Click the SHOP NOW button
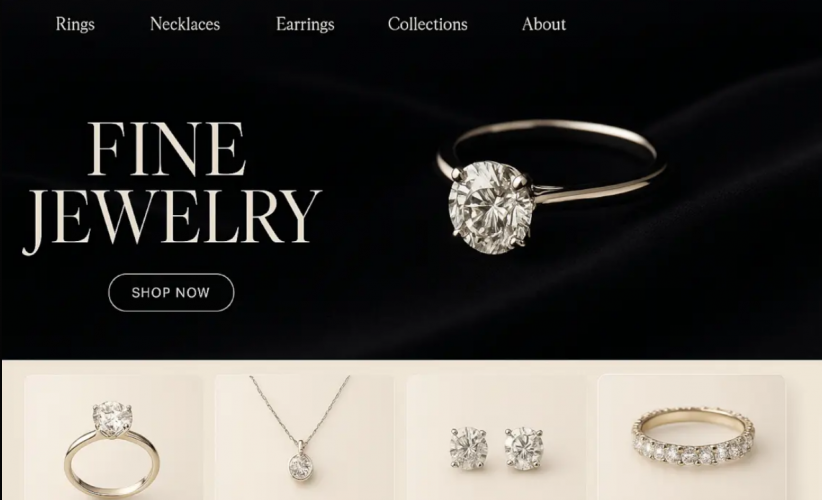 (171, 292)
